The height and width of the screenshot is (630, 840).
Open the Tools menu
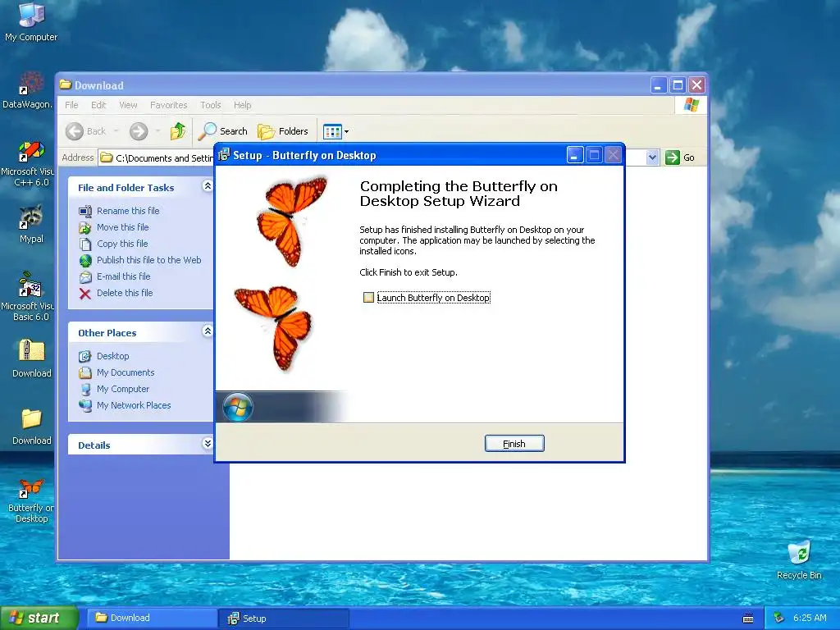[211, 105]
